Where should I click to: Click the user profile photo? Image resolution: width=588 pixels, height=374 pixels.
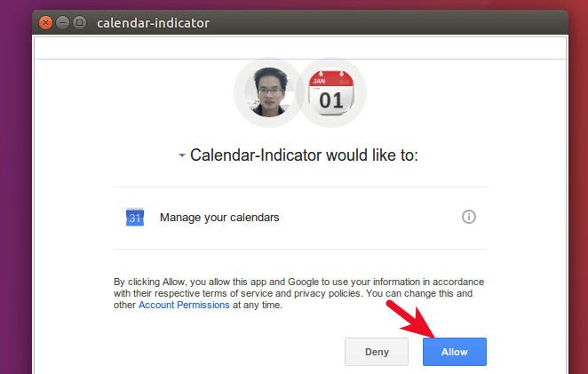pos(267,92)
